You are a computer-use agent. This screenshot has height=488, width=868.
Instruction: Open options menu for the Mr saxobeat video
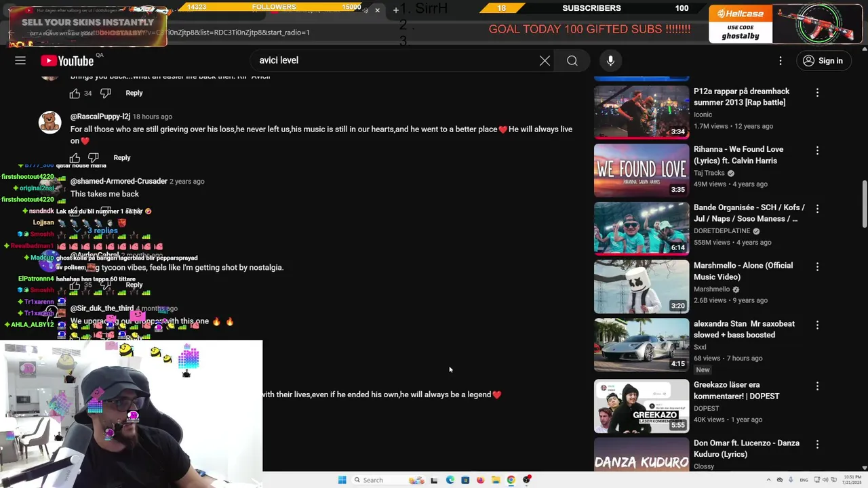pyautogui.click(x=817, y=325)
